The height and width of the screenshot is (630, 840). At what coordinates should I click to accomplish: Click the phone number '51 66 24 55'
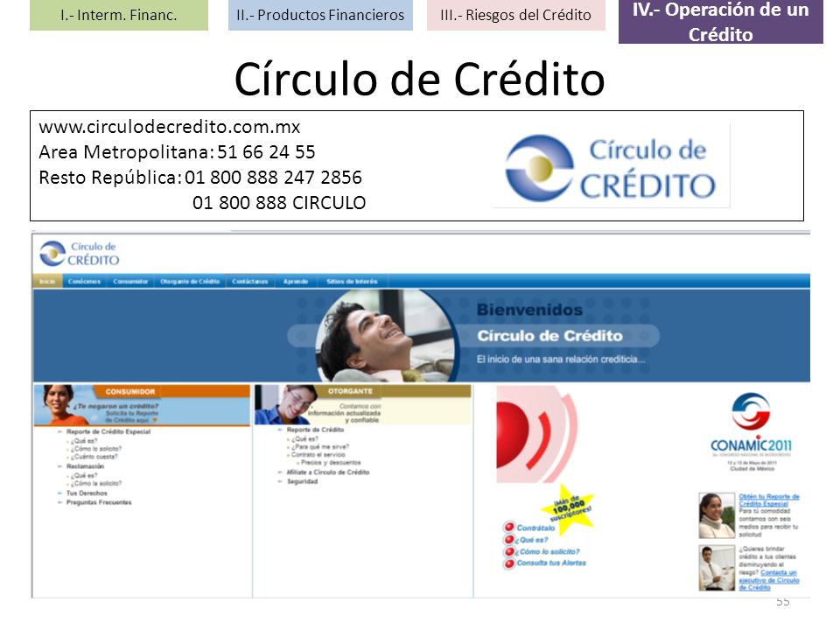[x=266, y=152]
